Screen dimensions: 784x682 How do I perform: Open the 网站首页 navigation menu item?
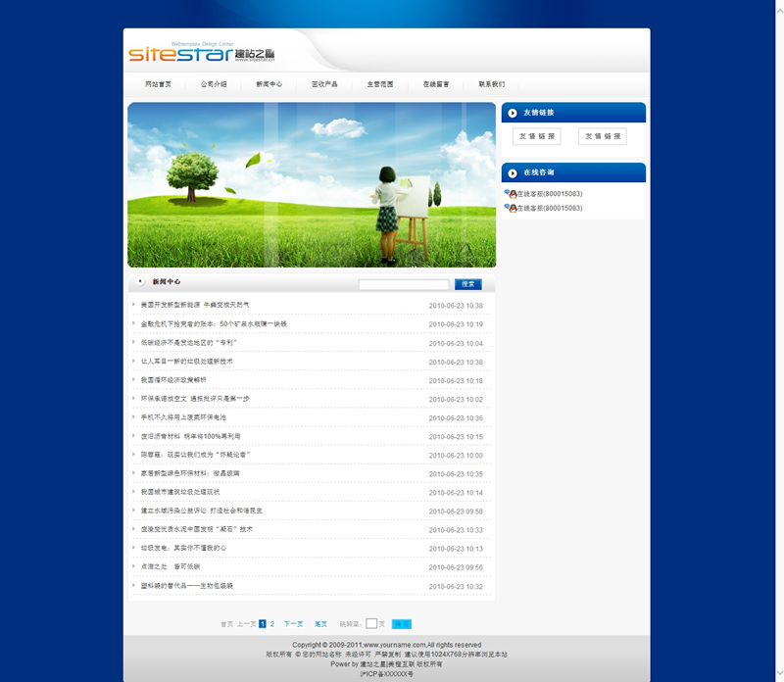click(158, 84)
